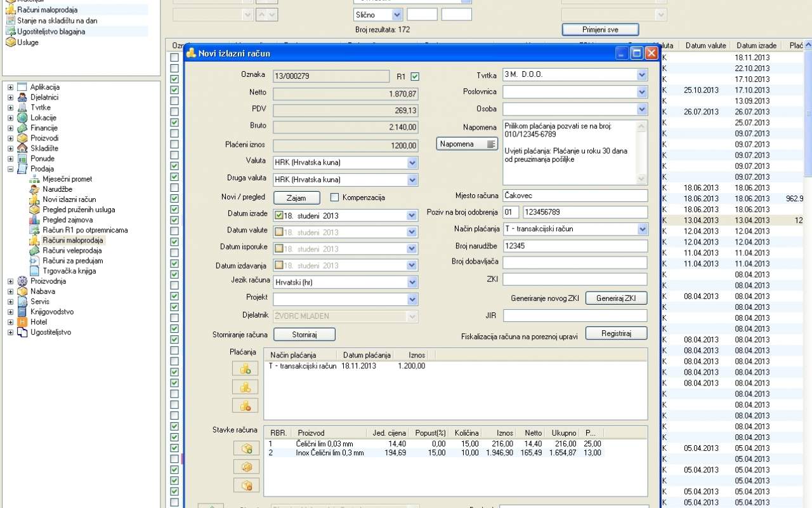Image resolution: width=812 pixels, height=508 pixels.
Task: Open the Način plaćanja dropdown
Action: pos(641,229)
